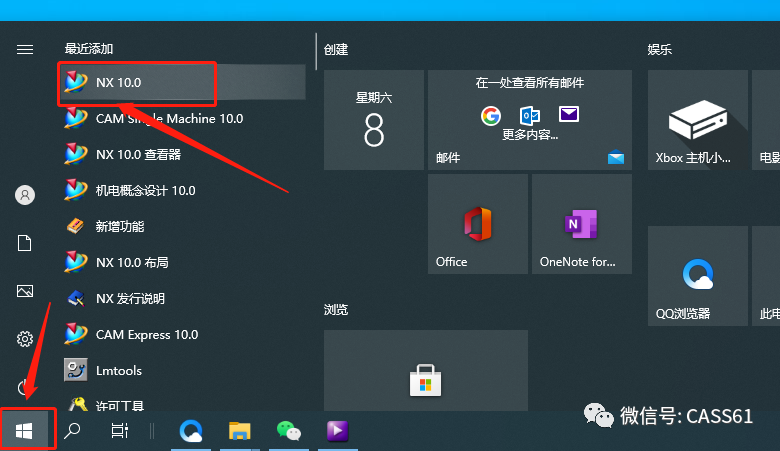Open user account avatar in Start sidebar
780x451 pixels.
[x=25, y=194]
